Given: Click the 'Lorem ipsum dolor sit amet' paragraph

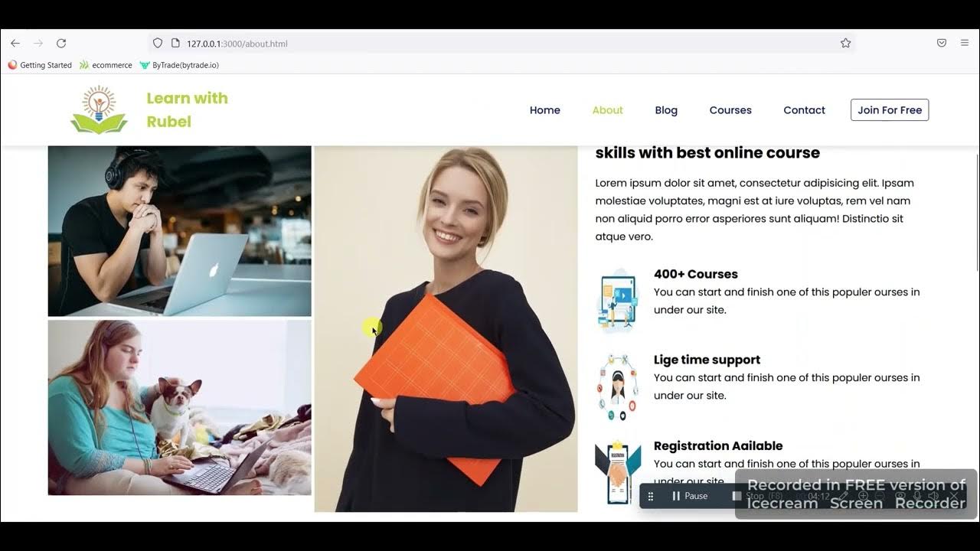Looking at the screenshot, I should click(x=755, y=210).
